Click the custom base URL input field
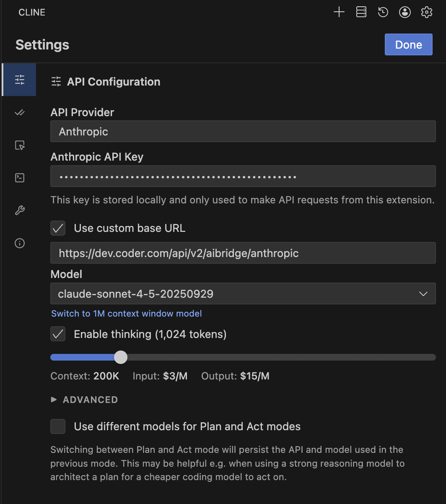 click(243, 253)
